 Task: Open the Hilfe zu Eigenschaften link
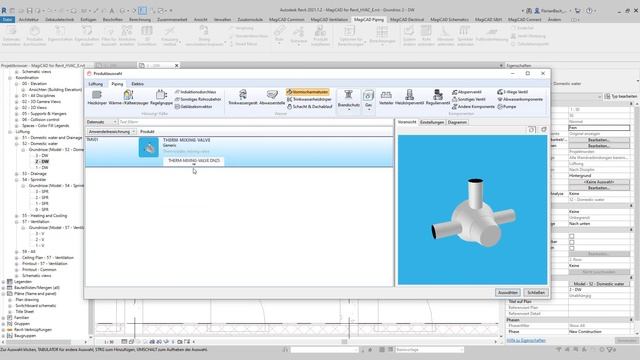click(526, 340)
